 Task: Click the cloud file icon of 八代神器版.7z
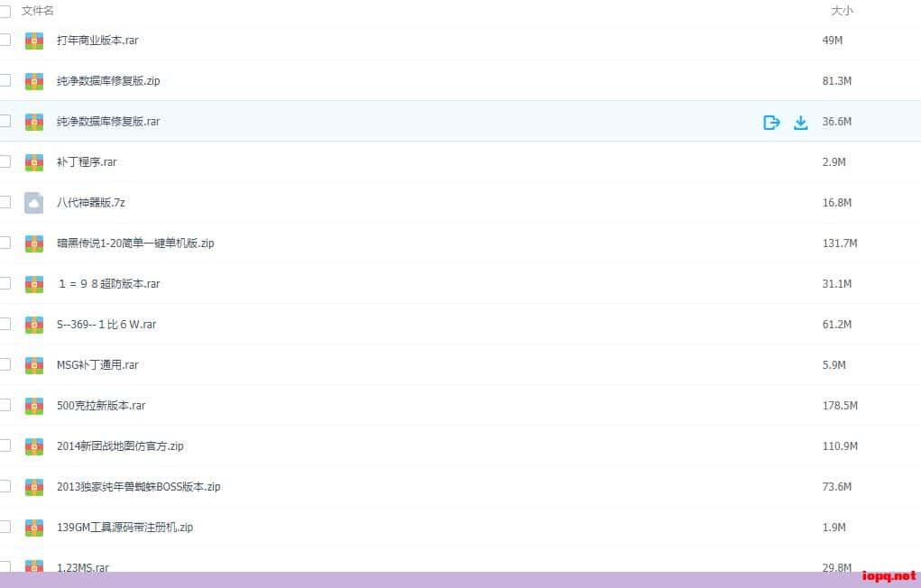(34, 203)
